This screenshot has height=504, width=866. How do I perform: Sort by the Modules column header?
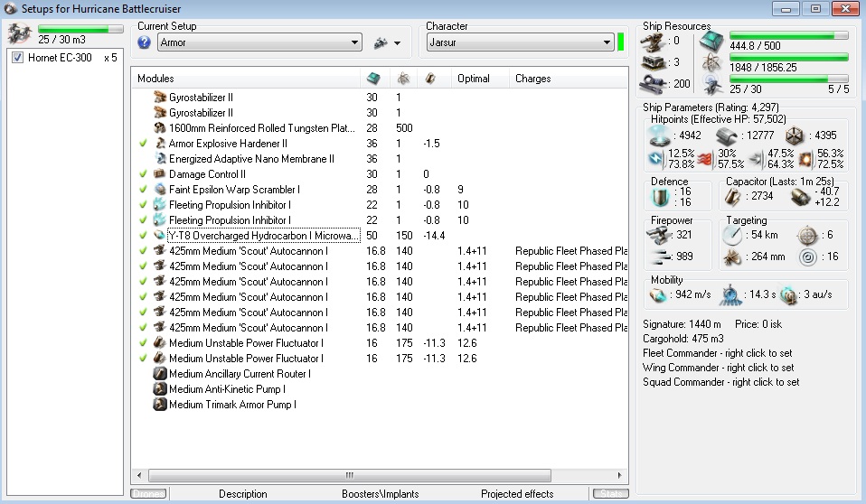pos(246,79)
